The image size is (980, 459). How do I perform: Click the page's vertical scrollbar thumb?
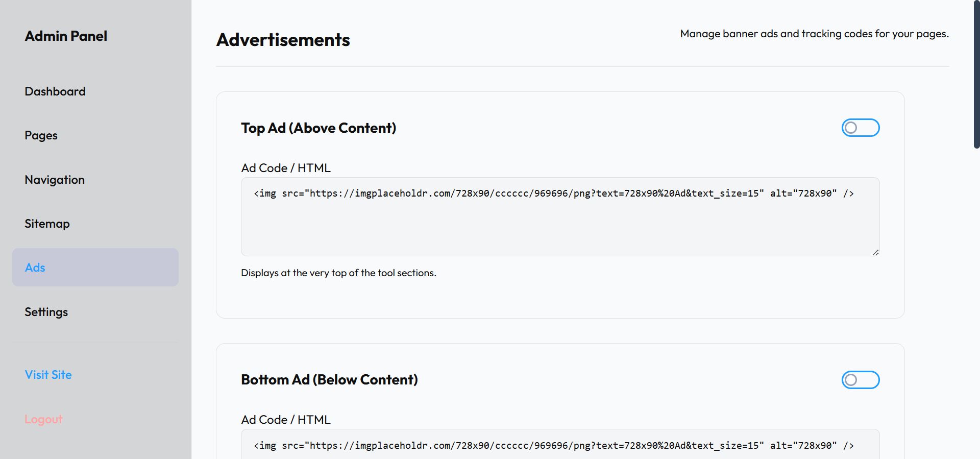(976, 74)
